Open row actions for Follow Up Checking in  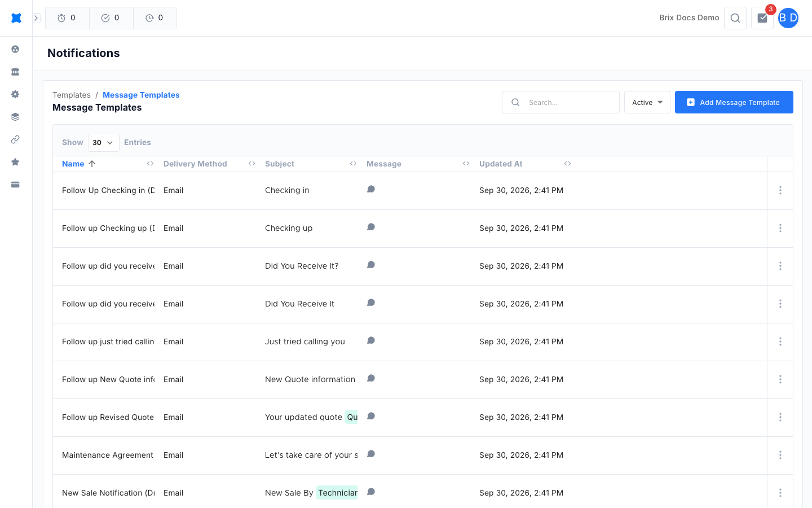[x=780, y=190]
